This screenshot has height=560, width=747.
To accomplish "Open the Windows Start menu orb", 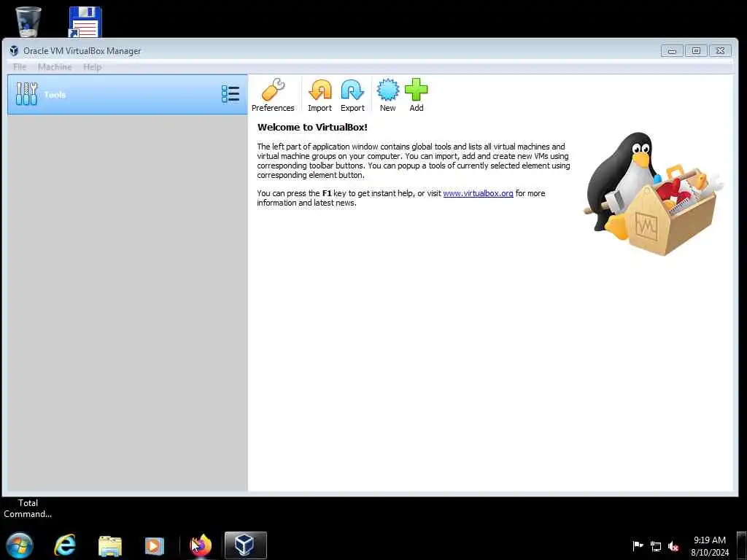I will [20, 545].
